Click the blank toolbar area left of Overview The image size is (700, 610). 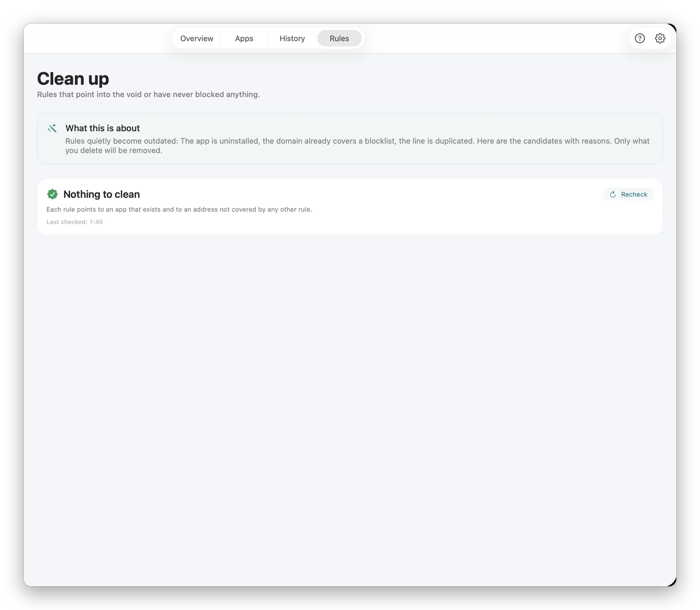click(x=98, y=38)
